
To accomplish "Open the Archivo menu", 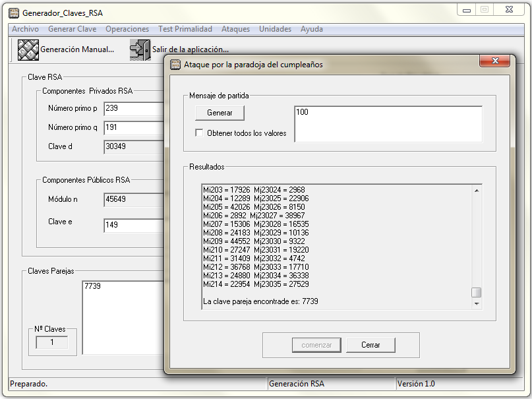I will coord(25,29).
